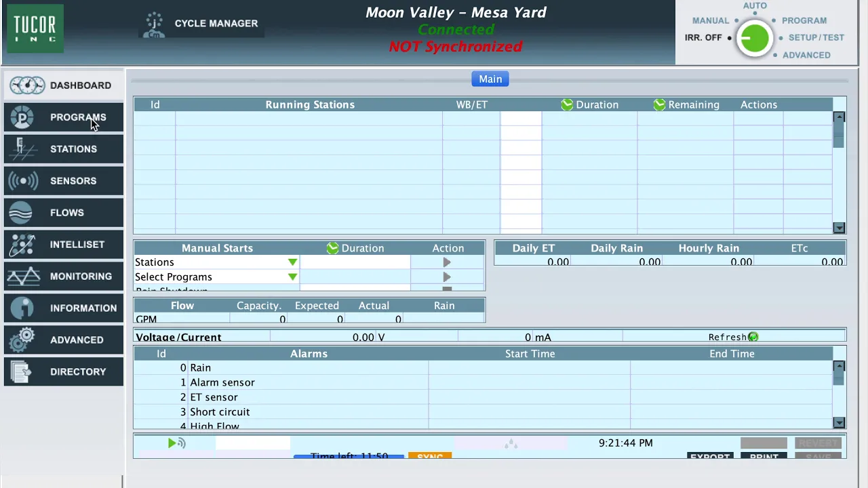Select the Short circuit alarm row
The width and height of the screenshot is (868, 488).
[483, 412]
